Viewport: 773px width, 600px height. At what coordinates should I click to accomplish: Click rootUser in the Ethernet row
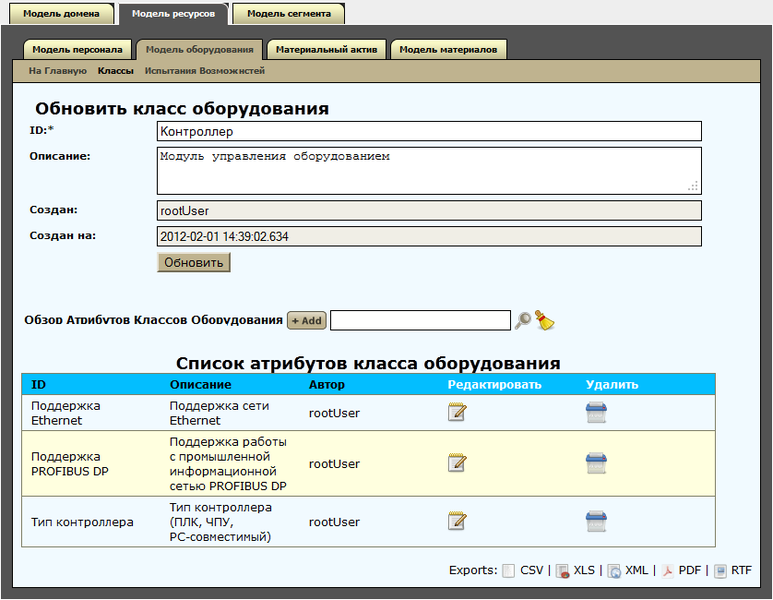click(334, 413)
